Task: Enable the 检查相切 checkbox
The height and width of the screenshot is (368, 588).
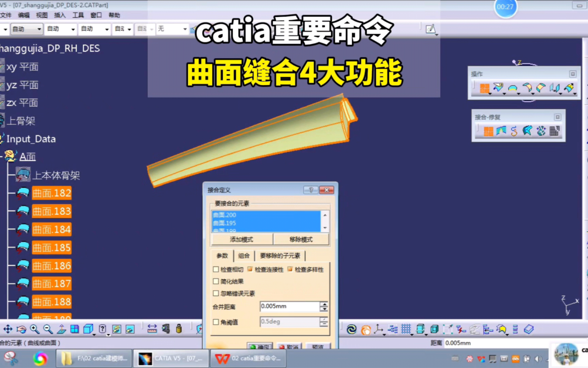Action: pos(216,269)
